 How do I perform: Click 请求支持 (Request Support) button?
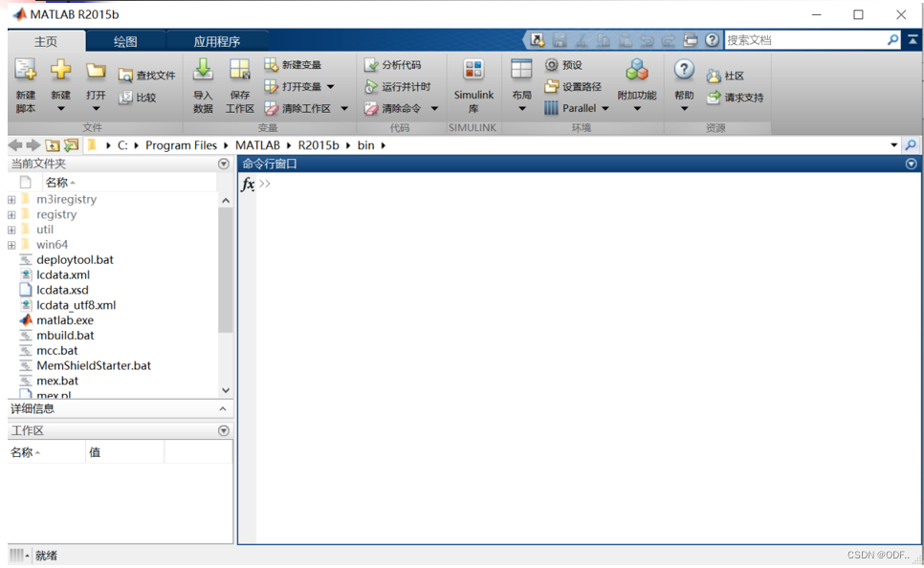[x=735, y=98]
